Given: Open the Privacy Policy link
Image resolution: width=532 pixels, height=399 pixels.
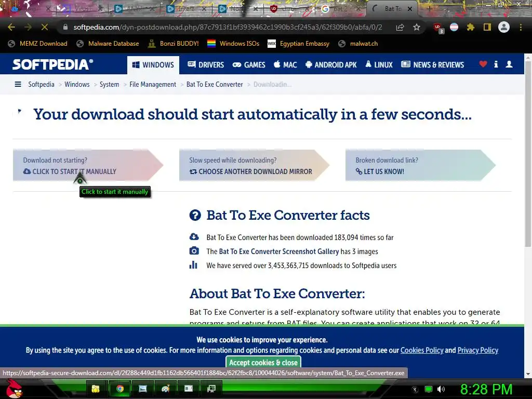Looking at the screenshot, I should point(478,350).
